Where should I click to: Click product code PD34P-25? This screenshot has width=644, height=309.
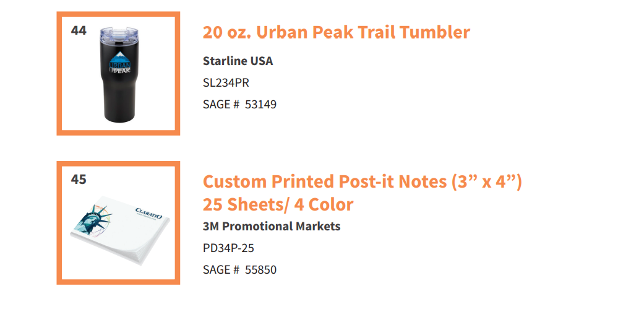228,248
